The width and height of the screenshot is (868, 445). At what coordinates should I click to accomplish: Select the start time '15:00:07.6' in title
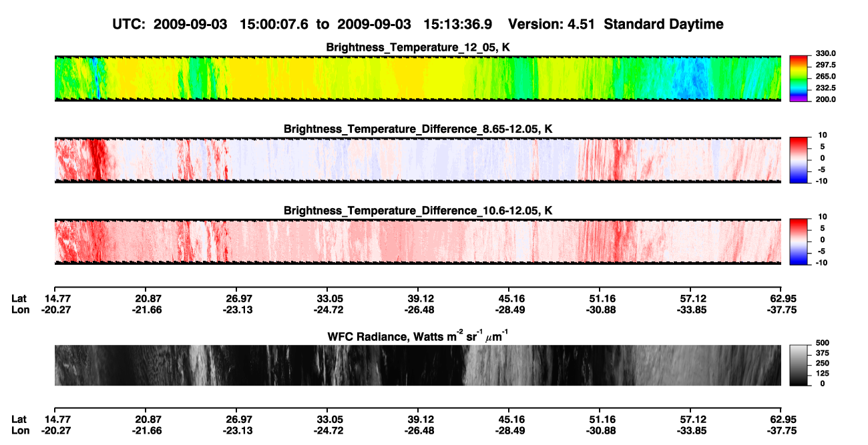pos(275,25)
